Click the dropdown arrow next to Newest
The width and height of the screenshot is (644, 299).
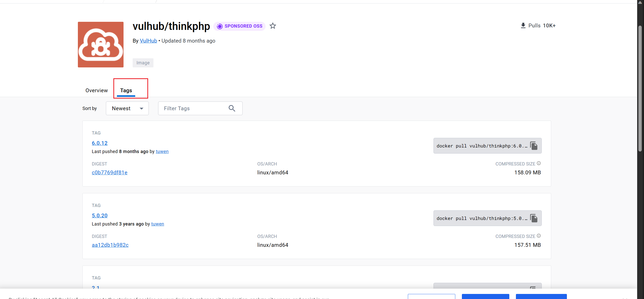pos(142,108)
